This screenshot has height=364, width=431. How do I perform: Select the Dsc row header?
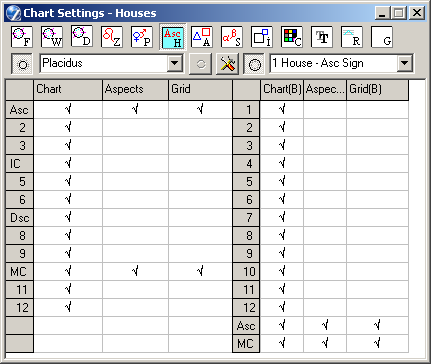pos(20,218)
